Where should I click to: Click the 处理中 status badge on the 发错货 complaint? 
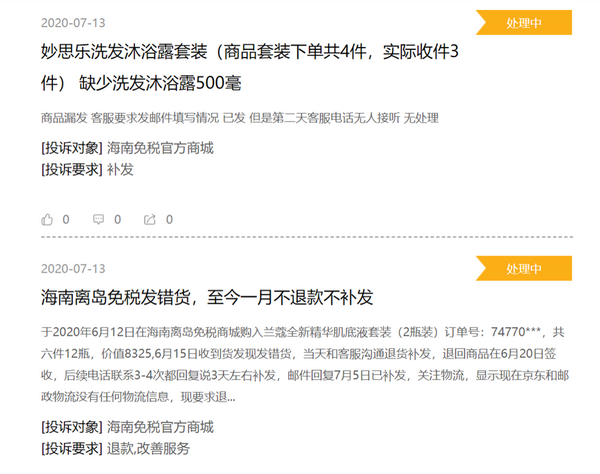(x=523, y=269)
